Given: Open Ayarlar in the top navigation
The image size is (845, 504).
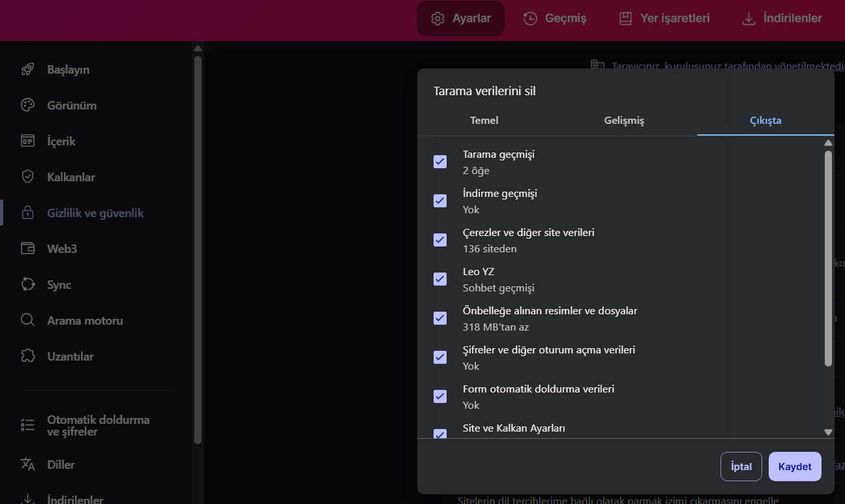Looking at the screenshot, I should [460, 18].
